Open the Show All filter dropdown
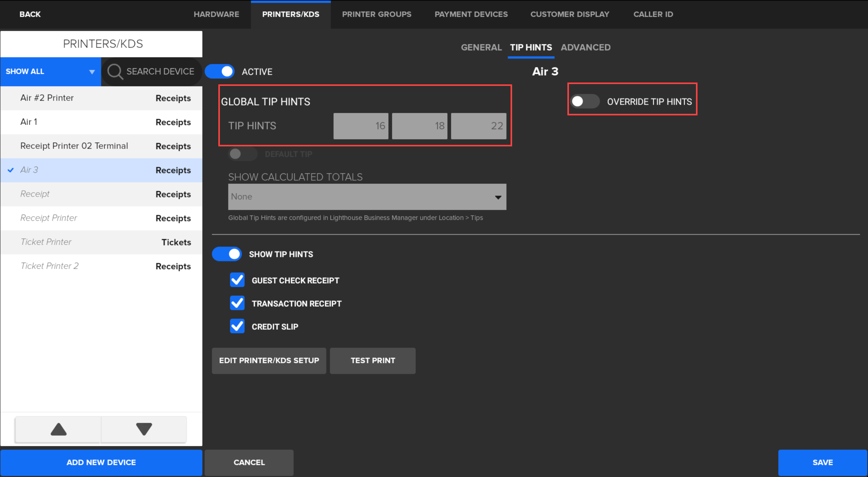The height and width of the screenshot is (477, 868). coord(51,72)
